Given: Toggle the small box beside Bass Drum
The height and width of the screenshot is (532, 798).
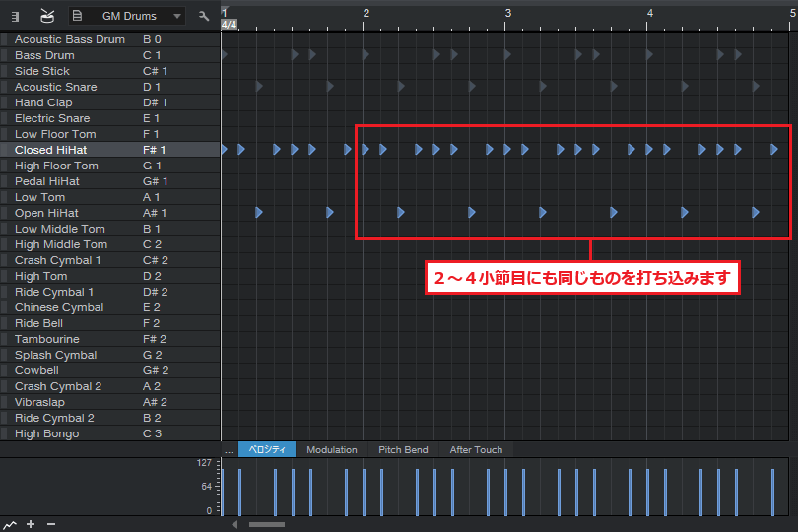Looking at the screenshot, I should click(5, 55).
